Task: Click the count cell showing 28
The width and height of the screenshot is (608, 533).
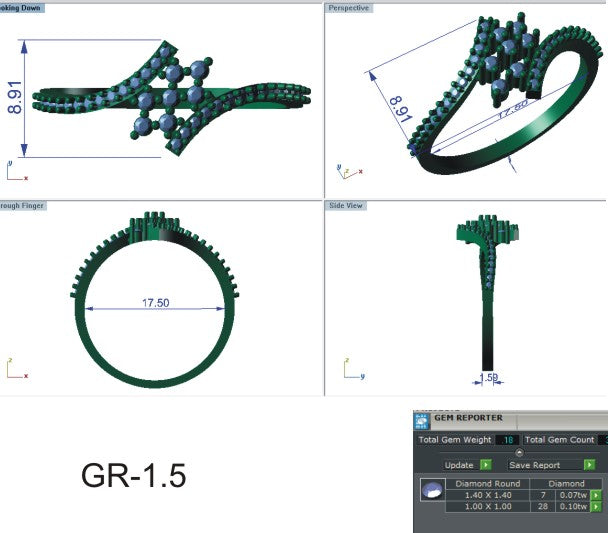Action: click(x=543, y=506)
